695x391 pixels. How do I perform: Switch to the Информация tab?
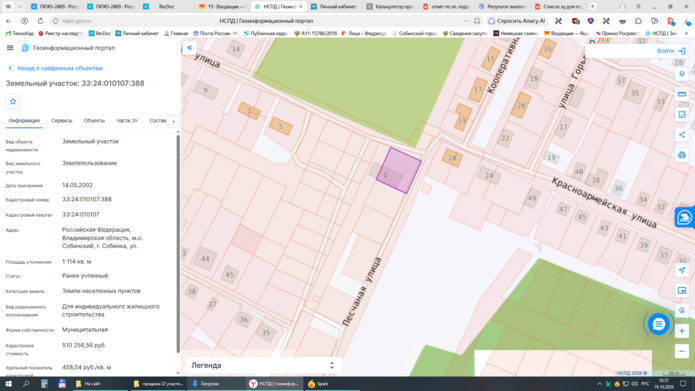24,121
